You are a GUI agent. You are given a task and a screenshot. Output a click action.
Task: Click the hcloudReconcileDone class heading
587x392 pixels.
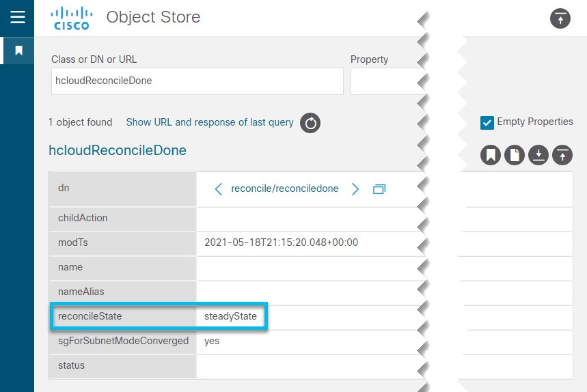tap(118, 150)
